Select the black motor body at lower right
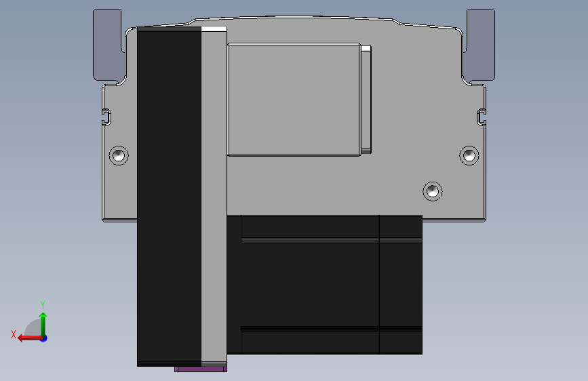 point(325,284)
